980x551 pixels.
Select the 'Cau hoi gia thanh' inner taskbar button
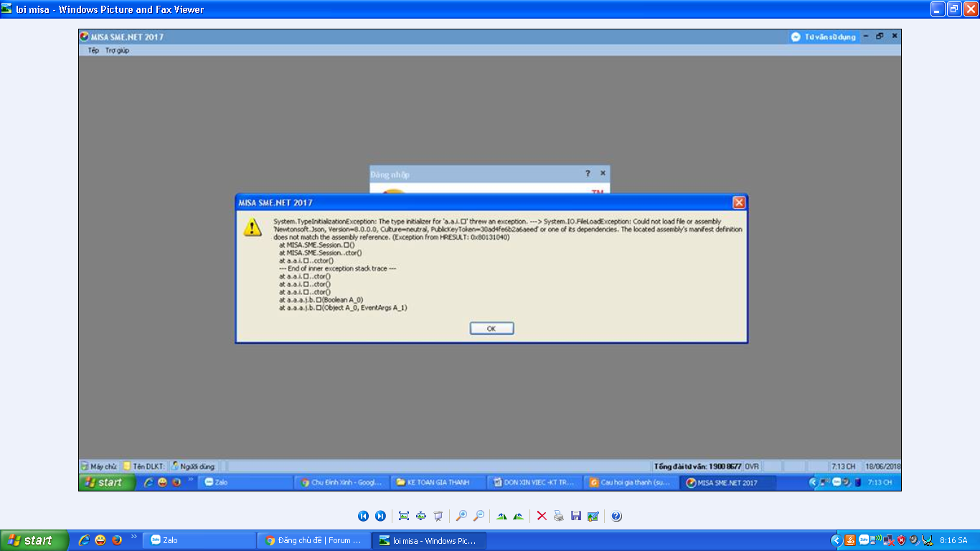click(631, 482)
